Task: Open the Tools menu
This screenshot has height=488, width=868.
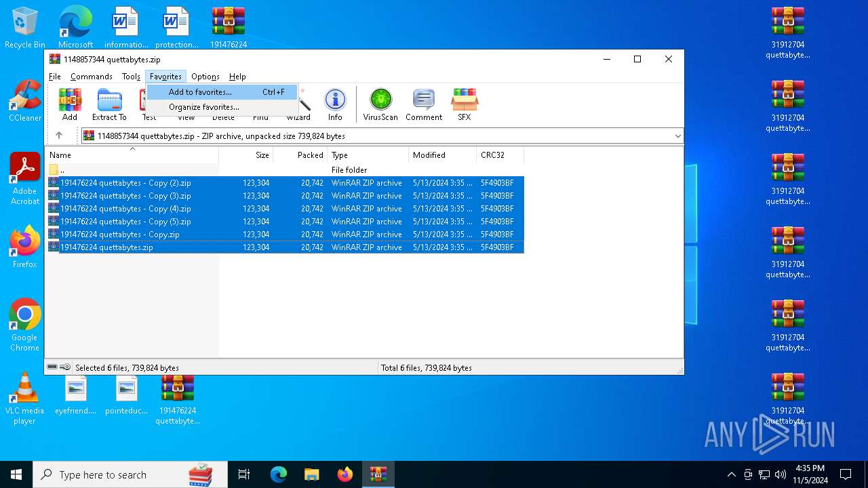Action: [131, 77]
